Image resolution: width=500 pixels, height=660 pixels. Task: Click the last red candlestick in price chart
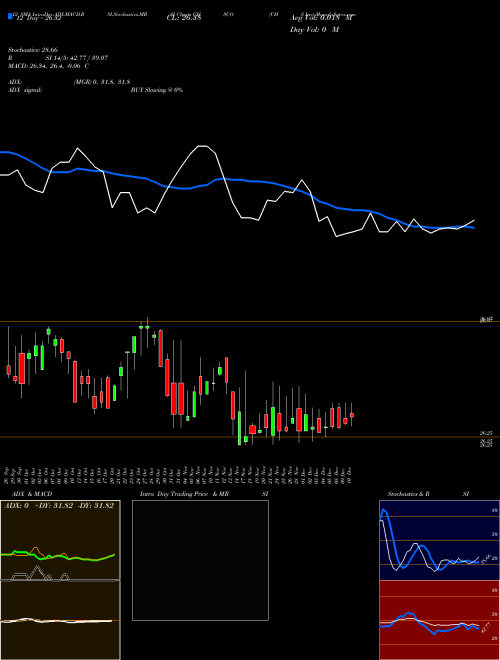point(352,415)
